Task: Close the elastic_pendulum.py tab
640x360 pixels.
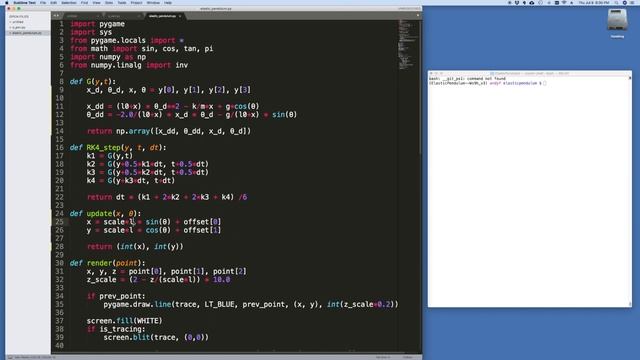Action: click(180, 16)
